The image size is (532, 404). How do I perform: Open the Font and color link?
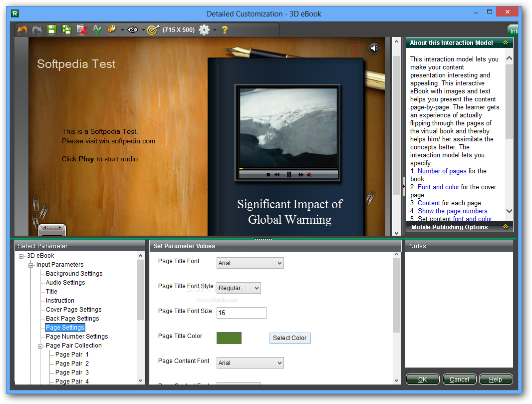pyautogui.click(x=438, y=187)
